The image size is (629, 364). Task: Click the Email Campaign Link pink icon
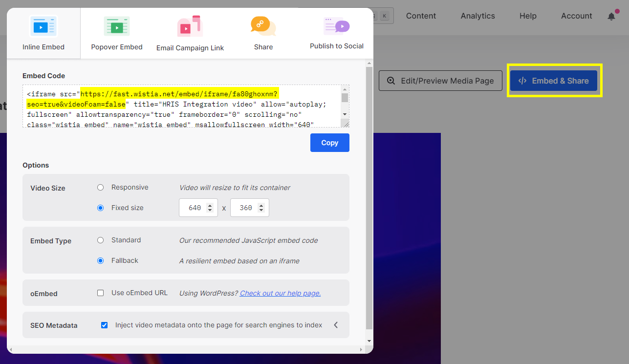[190, 26]
